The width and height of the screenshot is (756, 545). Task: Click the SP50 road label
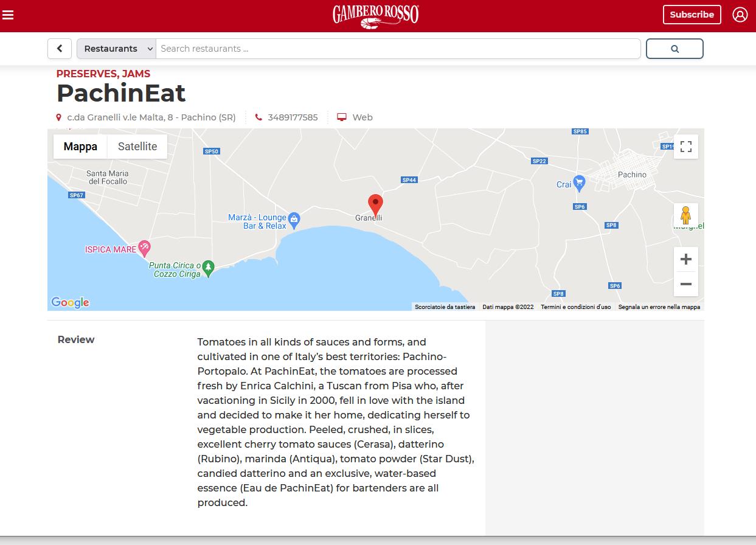click(212, 151)
